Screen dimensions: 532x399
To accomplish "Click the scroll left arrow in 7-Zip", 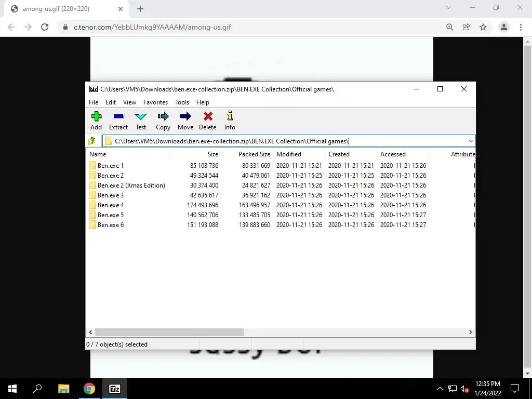I will 90,332.
